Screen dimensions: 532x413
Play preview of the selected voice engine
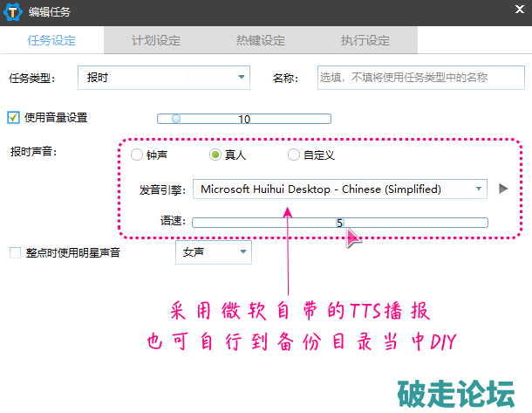pyautogui.click(x=502, y=189)
